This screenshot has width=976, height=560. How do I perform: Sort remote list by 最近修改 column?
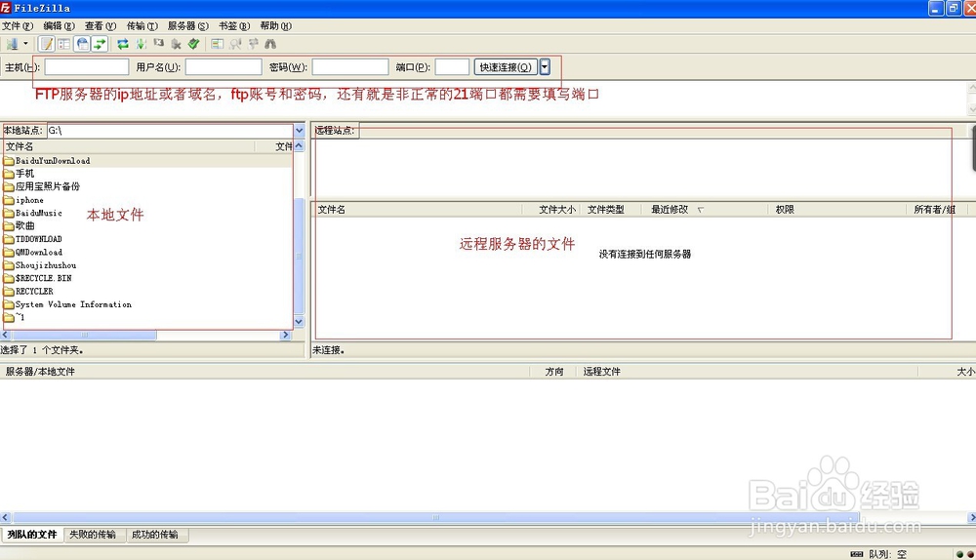[x=706, y=210]
